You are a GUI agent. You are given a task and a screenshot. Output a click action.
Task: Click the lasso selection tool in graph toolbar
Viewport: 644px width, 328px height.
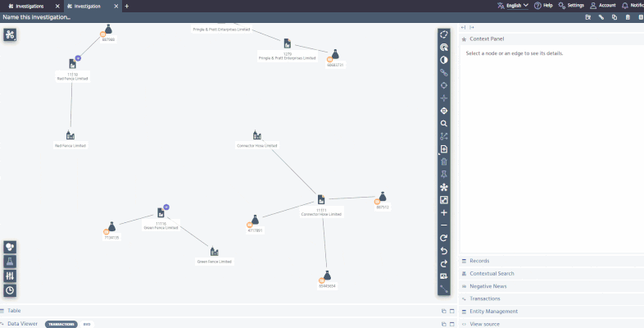(x=443, y=34)
